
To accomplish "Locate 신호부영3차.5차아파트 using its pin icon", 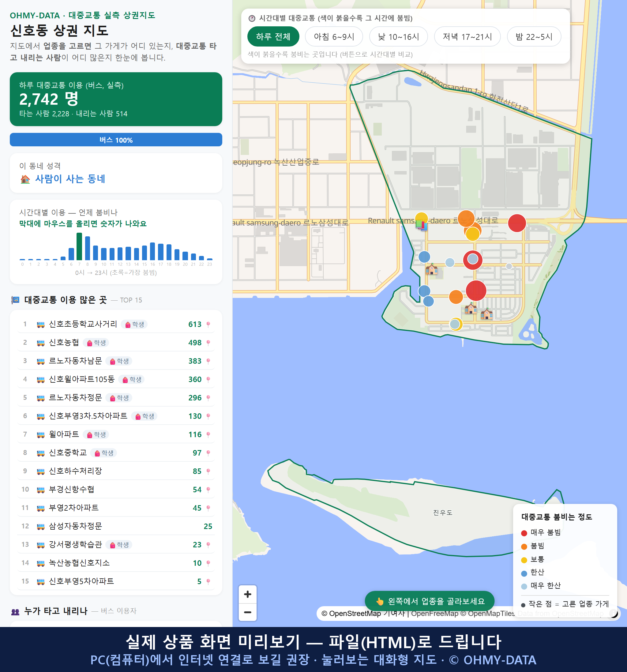I will click(x=208, y=416).
